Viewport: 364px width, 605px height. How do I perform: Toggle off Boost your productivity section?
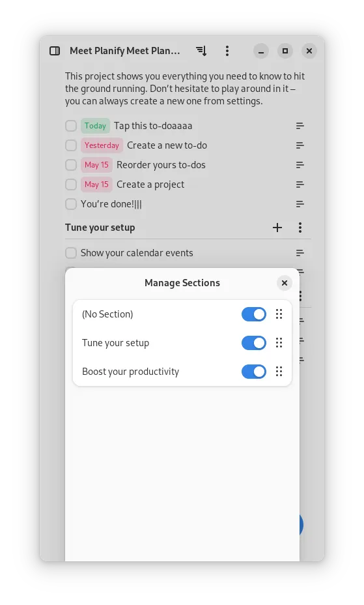254,372
